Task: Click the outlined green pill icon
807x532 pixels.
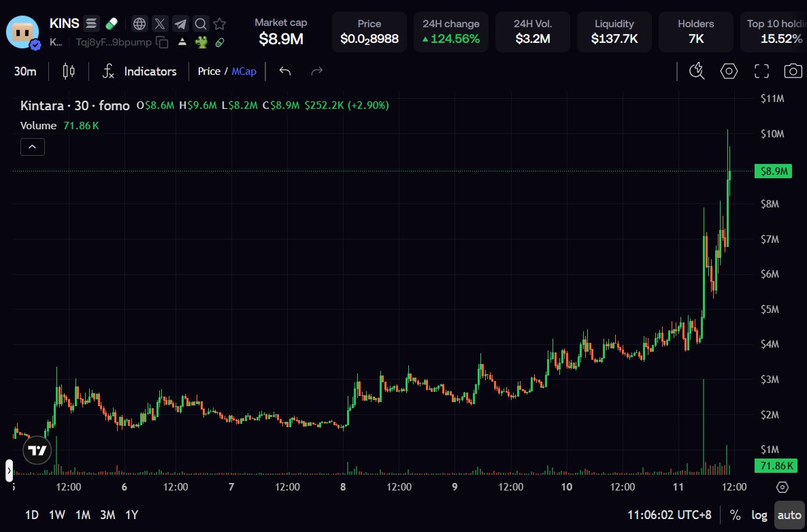Action: tap(220, 43)
